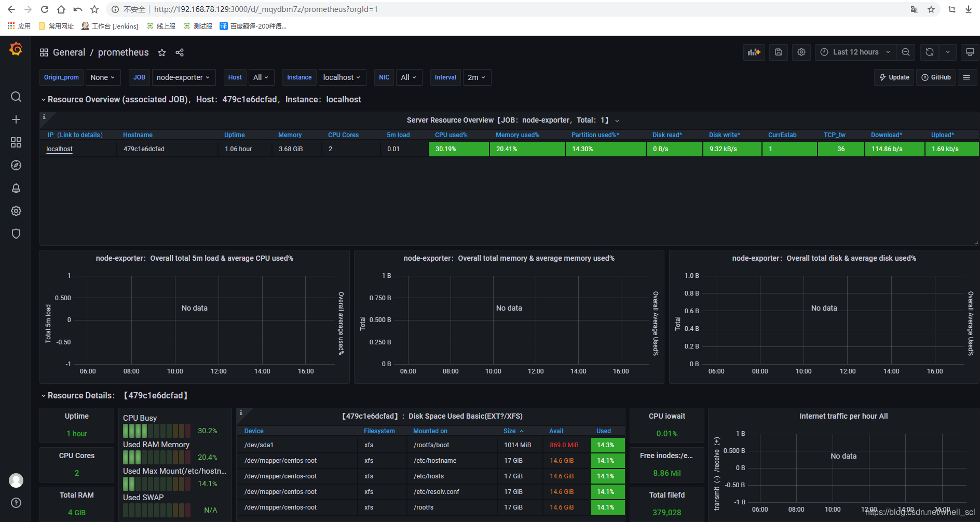
Task: Click info icon on Disk Space Used panel
Action: (x=241, y=412)
